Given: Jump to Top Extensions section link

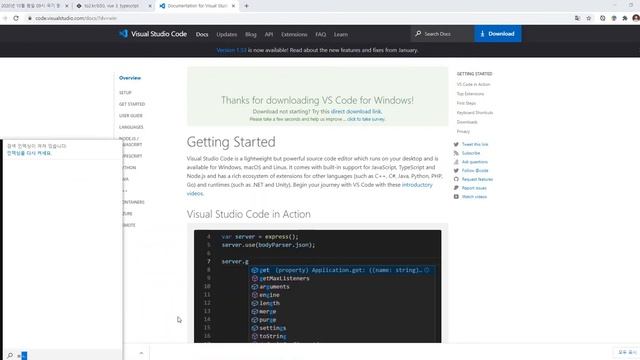Looking at the screenshot, I should coord(470,94).
